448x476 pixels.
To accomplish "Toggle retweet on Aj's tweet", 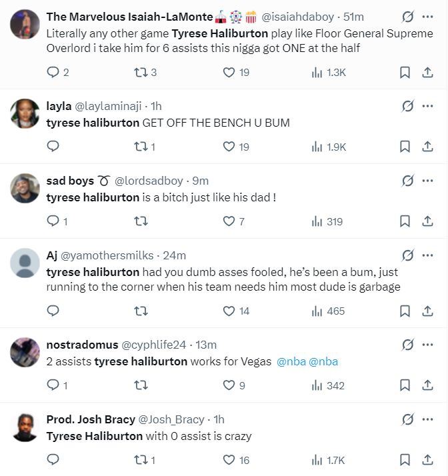I will tap(141, 311).
